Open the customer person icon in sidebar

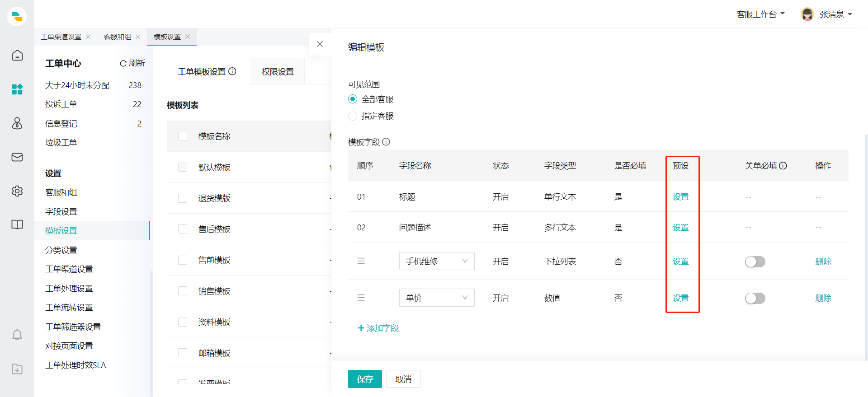click(x=17, y=123)
